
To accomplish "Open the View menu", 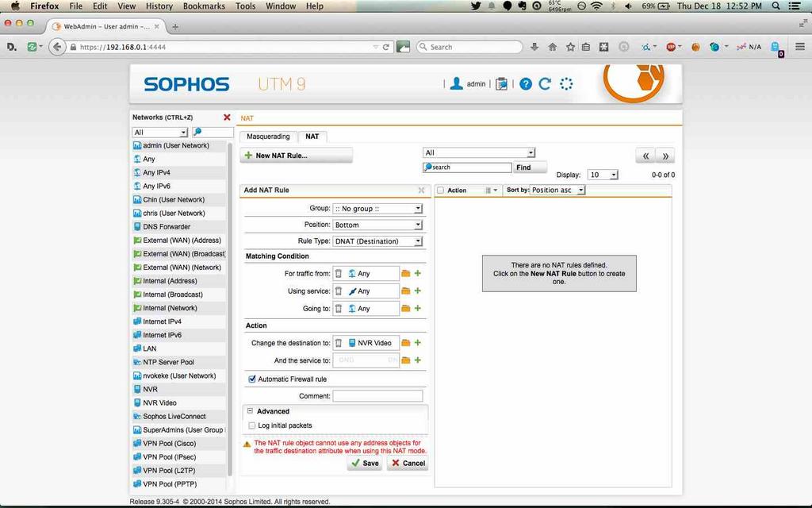I will [x=126, y=6].
